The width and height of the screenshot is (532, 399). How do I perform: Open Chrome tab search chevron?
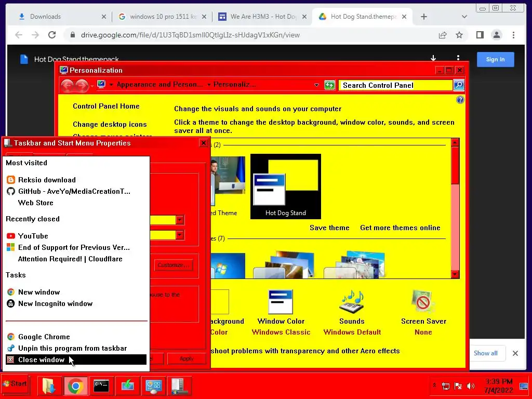tap(464, 17)
